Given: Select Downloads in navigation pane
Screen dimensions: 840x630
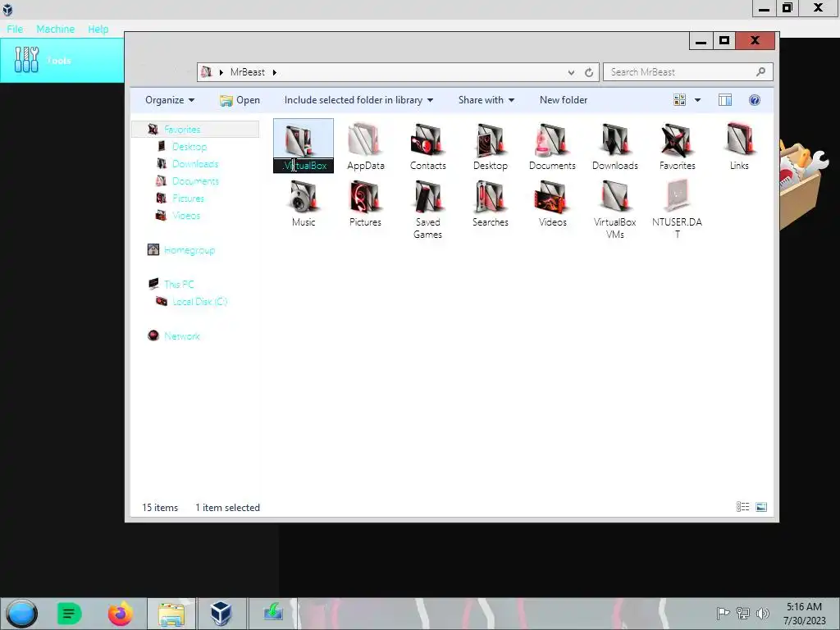Looking at the screenshot, I should pyautogui.click(x=195, y=163).
